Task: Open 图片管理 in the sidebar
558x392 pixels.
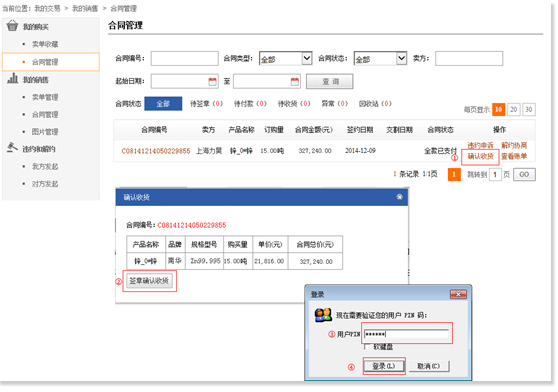Action: [45, 132]
